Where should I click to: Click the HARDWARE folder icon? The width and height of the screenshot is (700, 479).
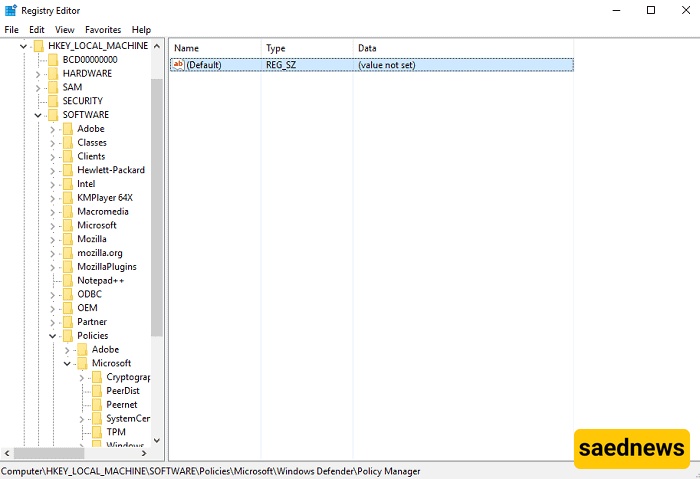click(53, 74)
